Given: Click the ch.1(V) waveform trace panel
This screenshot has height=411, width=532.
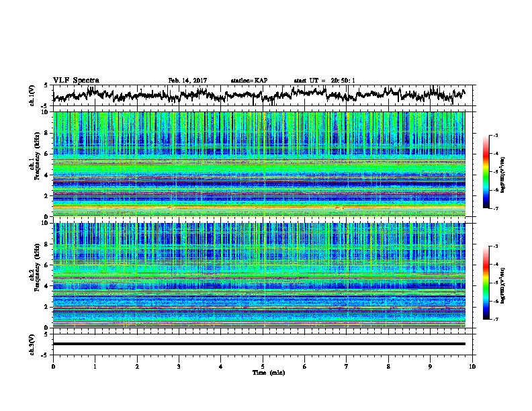Looking at the screenshot, I should pyautogui.click(x=263, y=95).
